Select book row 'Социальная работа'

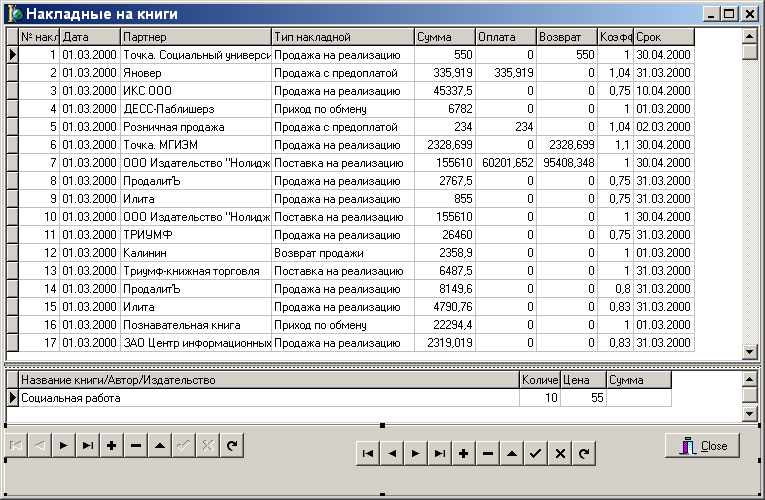269,398
